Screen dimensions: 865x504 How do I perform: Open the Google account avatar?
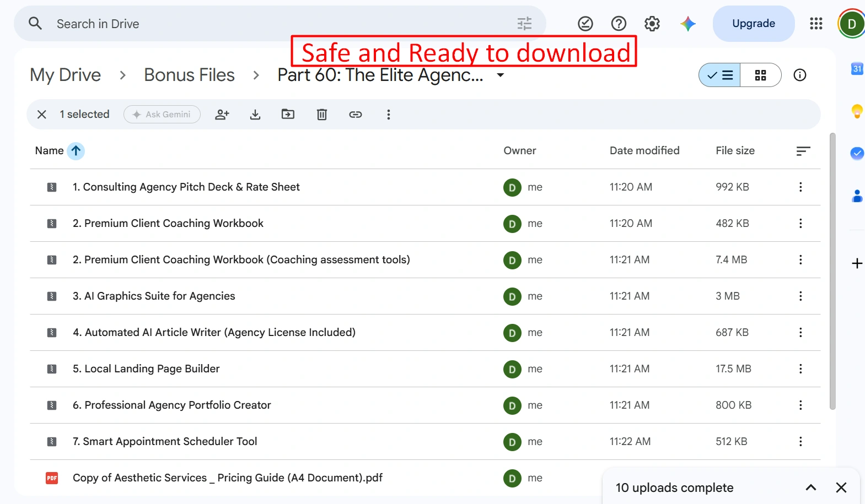851,24
